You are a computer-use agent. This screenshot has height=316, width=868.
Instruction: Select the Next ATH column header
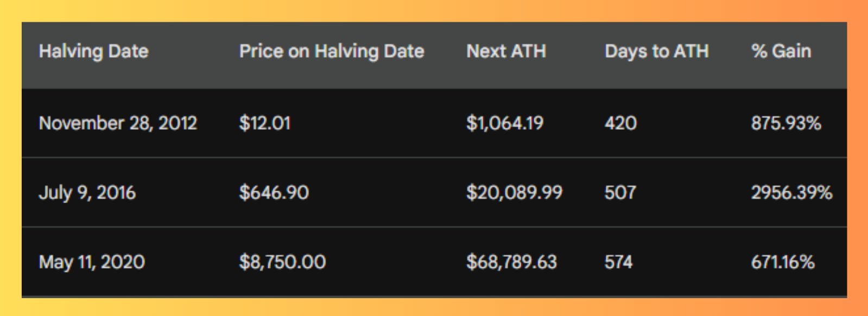click(506, 52)
